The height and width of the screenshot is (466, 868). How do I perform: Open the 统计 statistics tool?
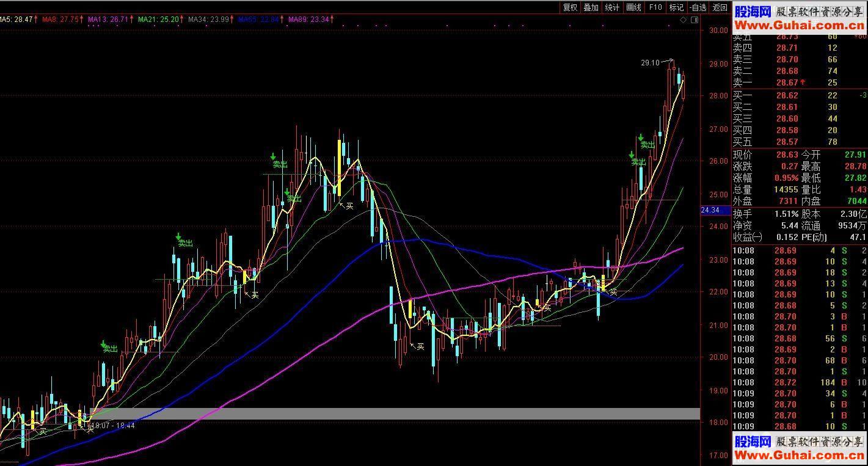(x=612, y=7)
